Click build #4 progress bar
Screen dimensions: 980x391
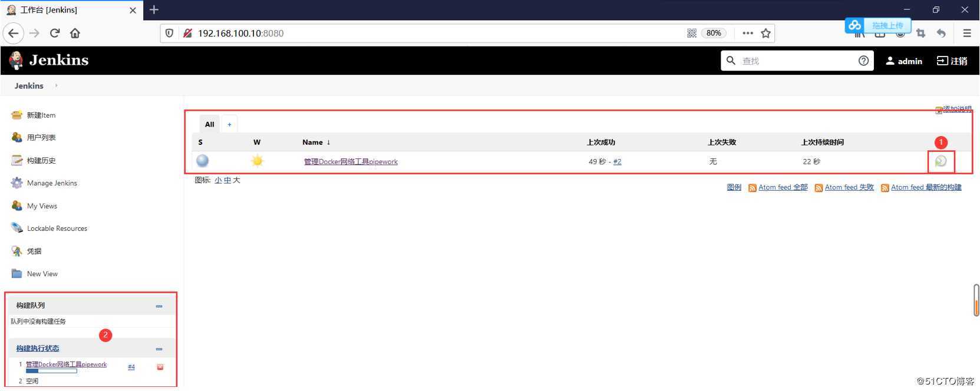point(51,371)
